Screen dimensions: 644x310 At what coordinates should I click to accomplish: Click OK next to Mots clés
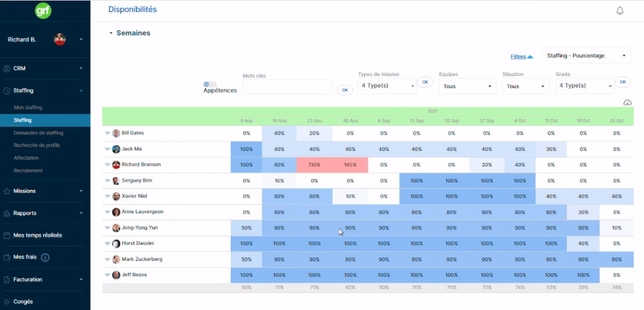click(x=345, y=90)
